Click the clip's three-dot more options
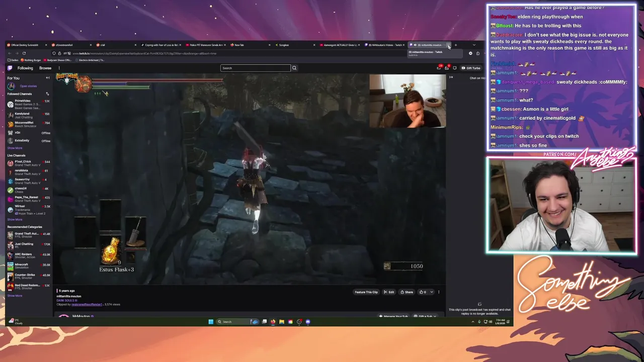The width and height of the screenshot is (644, 362). (x=439, y=292)
